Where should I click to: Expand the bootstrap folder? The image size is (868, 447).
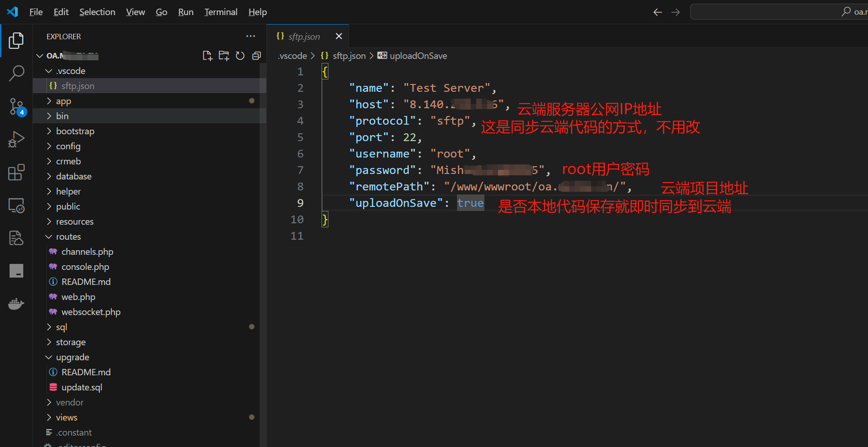pyautogui.click(x=150, y=131)
